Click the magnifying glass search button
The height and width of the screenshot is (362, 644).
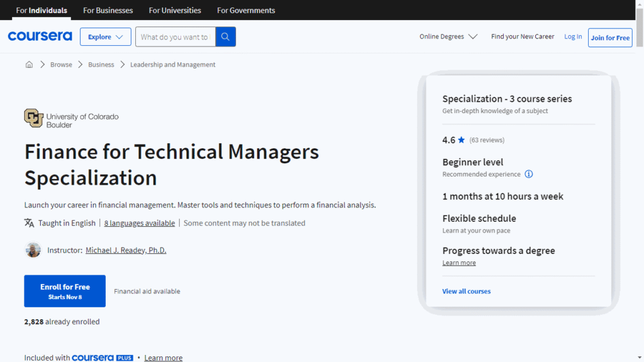[x=226, y=36]
